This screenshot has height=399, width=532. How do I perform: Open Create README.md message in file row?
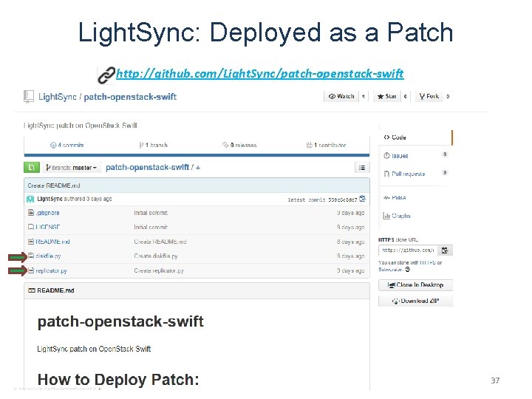coord(160,242)
